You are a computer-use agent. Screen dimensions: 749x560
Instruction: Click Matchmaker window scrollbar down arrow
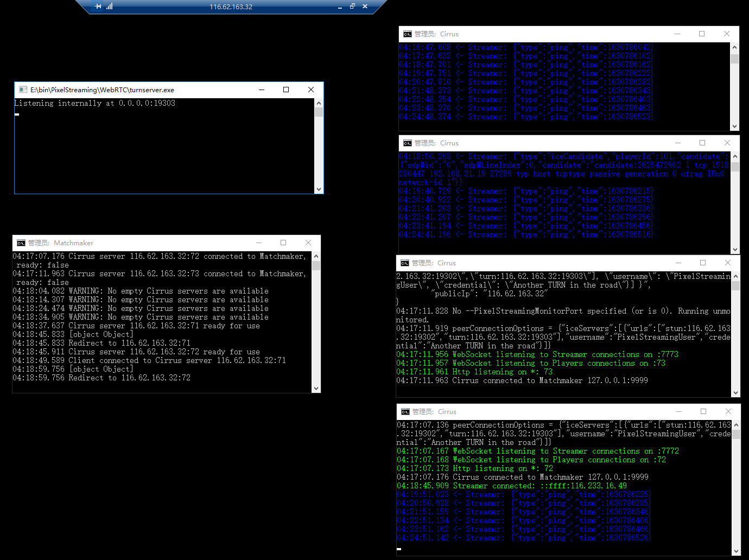316,388
